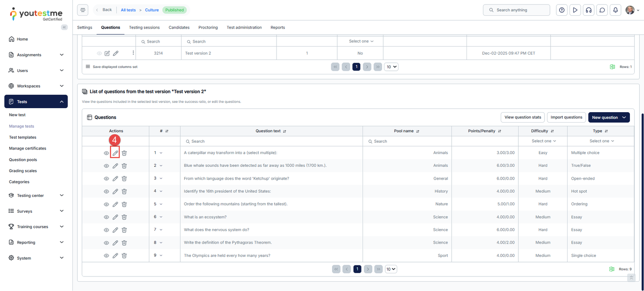Preview the Olympics question with eye icon

tap(106, 256)
